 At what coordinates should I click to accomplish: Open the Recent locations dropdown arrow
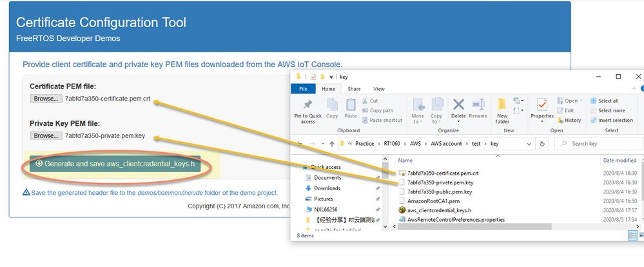(323, 144)
